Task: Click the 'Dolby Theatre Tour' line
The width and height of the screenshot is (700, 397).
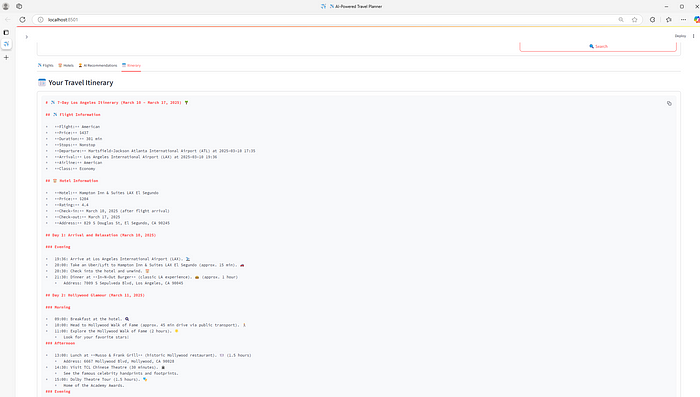Action: (x=101, y=380)
